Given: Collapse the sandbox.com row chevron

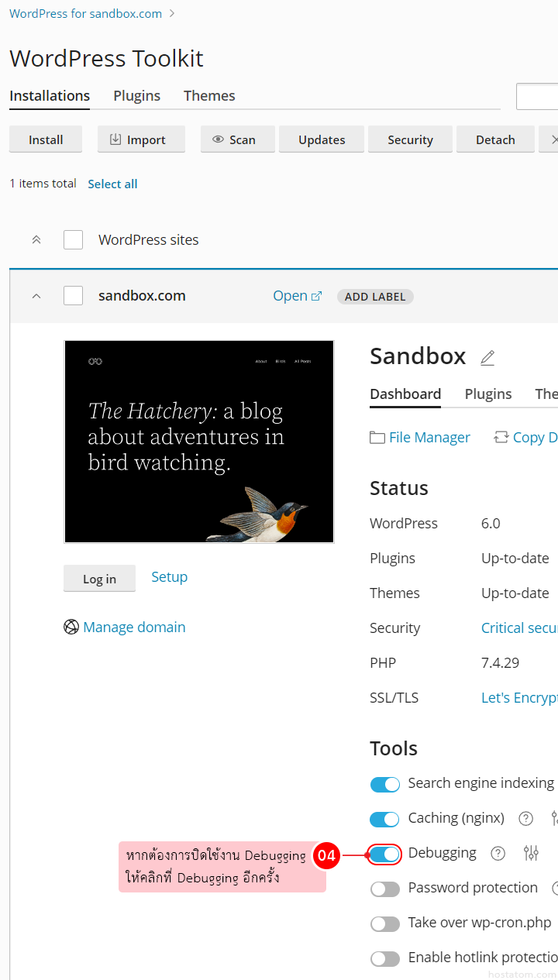Looking at the screenshot, I should (x=36, y=296).
